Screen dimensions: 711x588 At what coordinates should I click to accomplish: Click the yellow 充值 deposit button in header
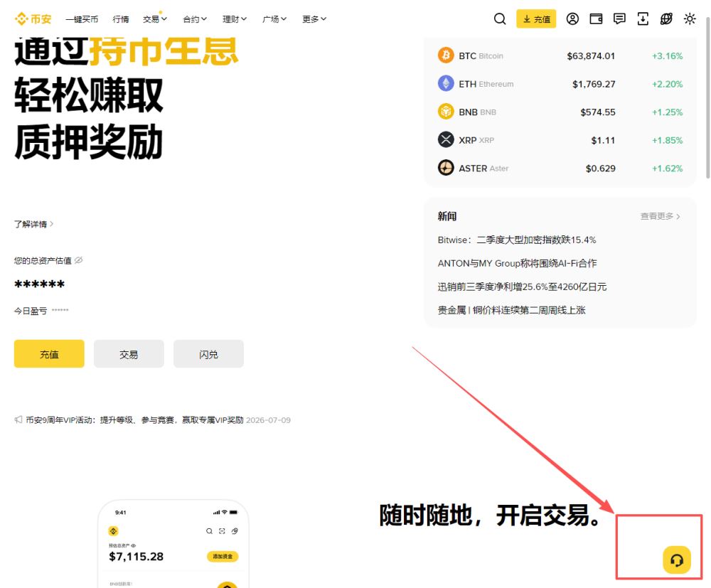tap(536, 19)
